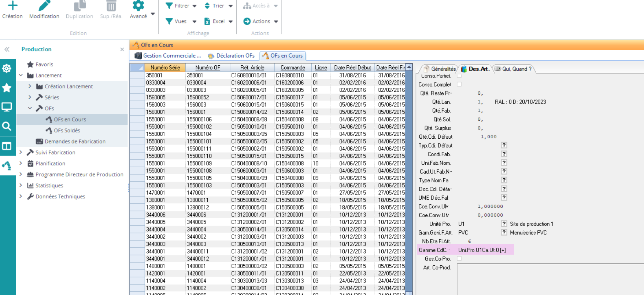The height and width of the screenshot is (295, 644).
Task: Click the table scrollbar up arrow
Action: coord(409,68)
